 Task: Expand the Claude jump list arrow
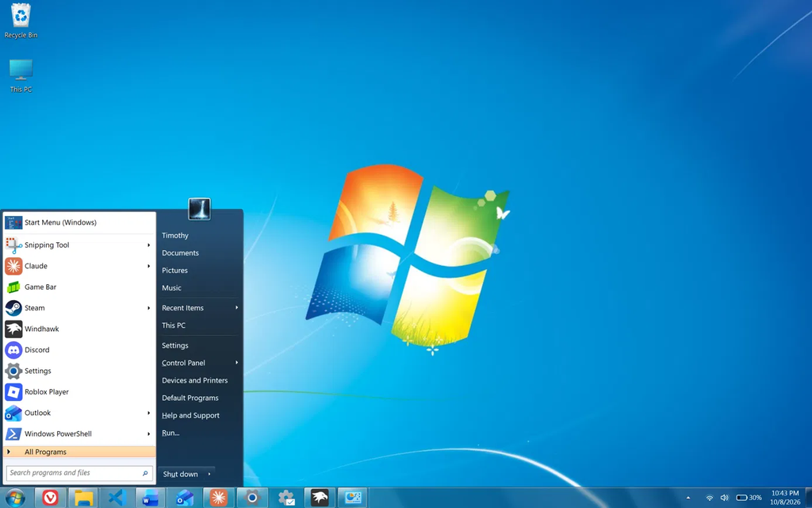(148, 266)
